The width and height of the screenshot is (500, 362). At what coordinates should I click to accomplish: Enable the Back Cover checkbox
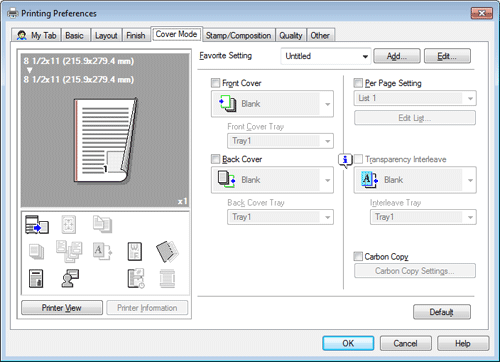tap(216, 159)
